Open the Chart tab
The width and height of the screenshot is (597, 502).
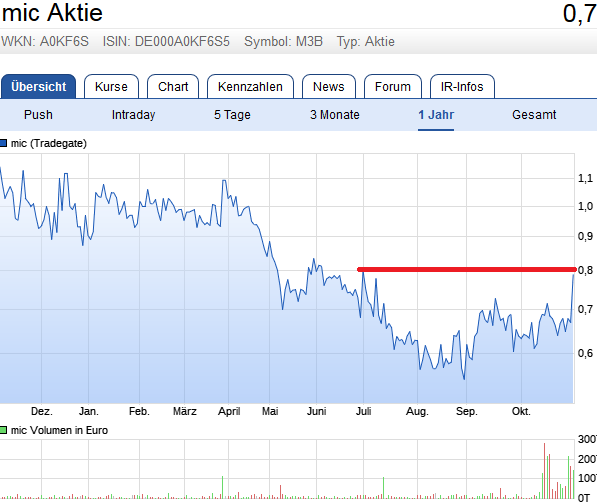[x=173, y=86]
